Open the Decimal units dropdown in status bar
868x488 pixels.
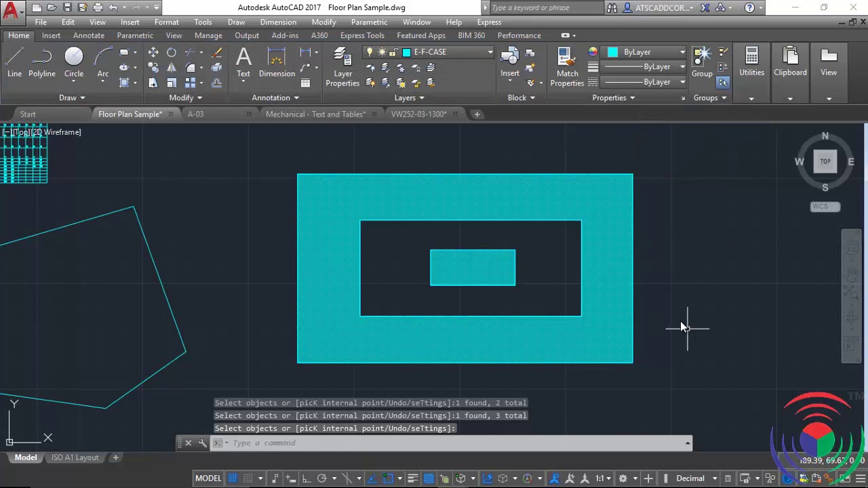(x=696, y=479)
